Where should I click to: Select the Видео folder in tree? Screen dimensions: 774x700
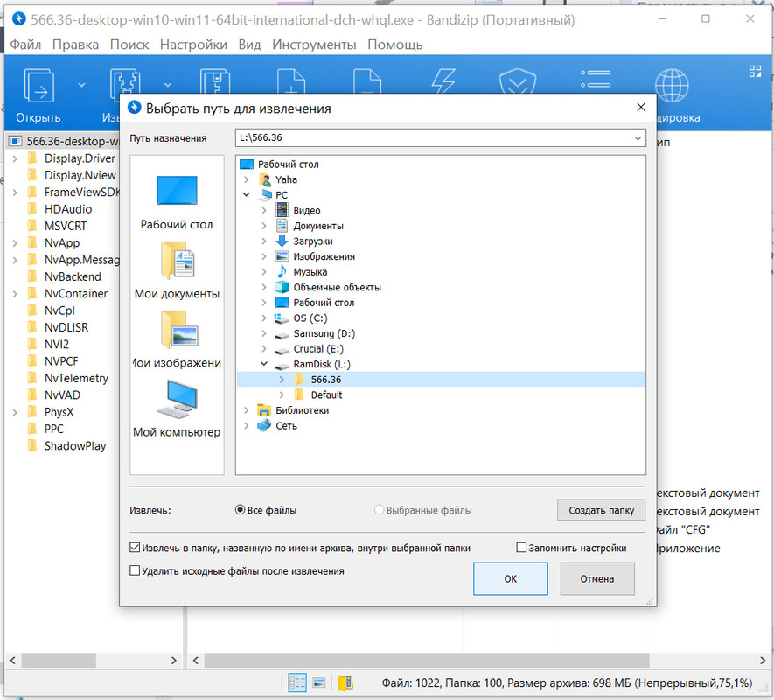307,211
